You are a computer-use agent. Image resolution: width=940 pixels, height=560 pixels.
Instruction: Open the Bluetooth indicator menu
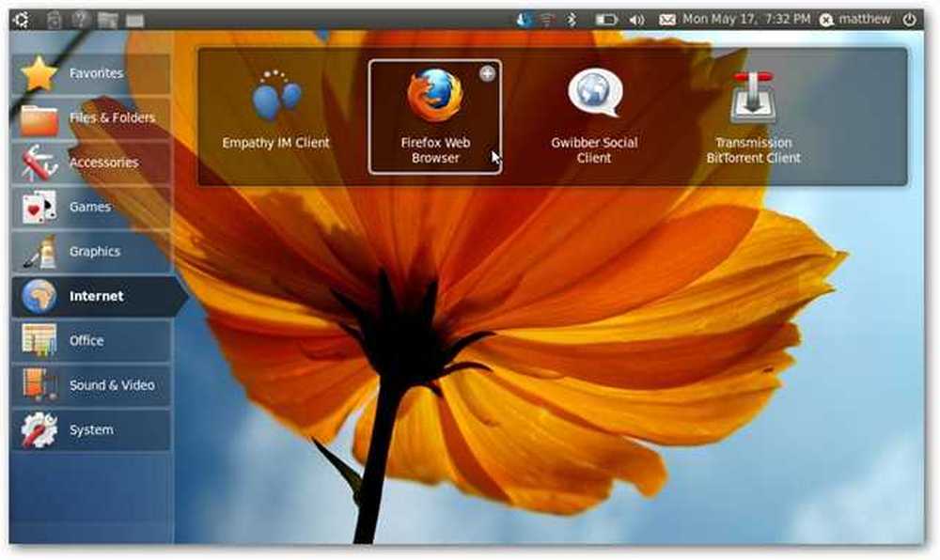tap(572, 20)
